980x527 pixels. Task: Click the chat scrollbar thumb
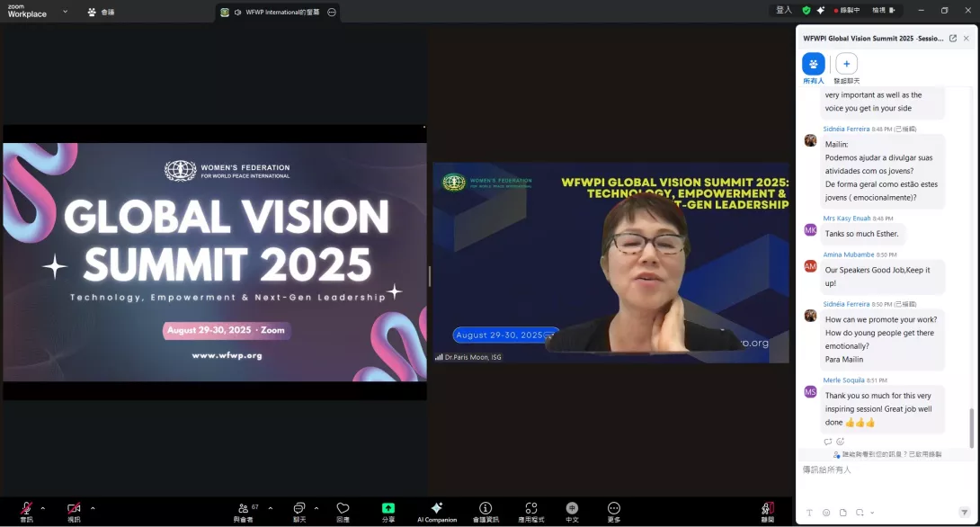(971, 427)
